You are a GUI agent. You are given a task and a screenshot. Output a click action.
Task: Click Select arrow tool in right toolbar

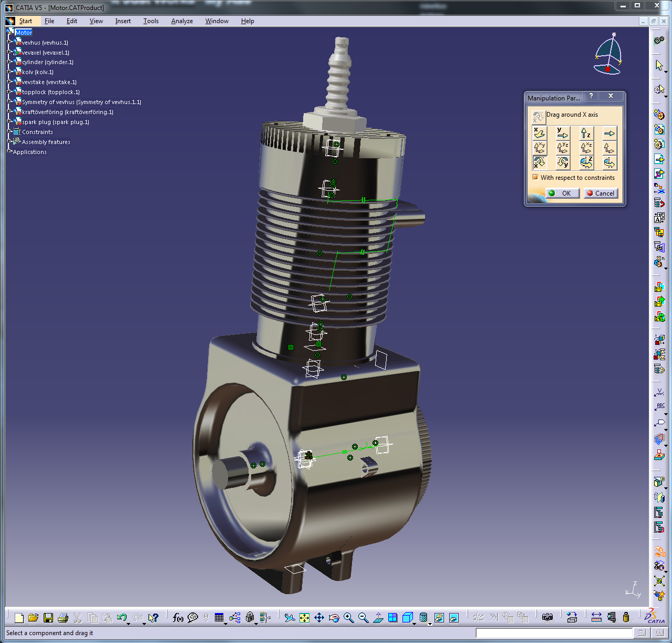(659, 65)
